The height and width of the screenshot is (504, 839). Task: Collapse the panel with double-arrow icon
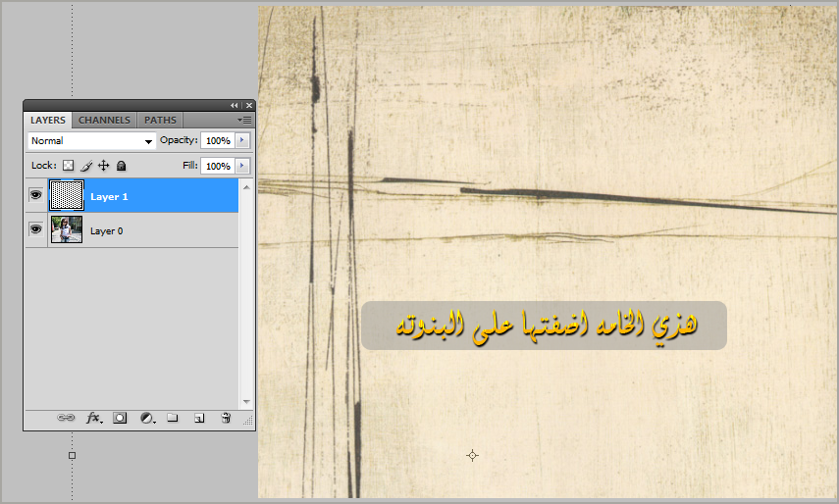pyautogui.click(x=235, y=106)
